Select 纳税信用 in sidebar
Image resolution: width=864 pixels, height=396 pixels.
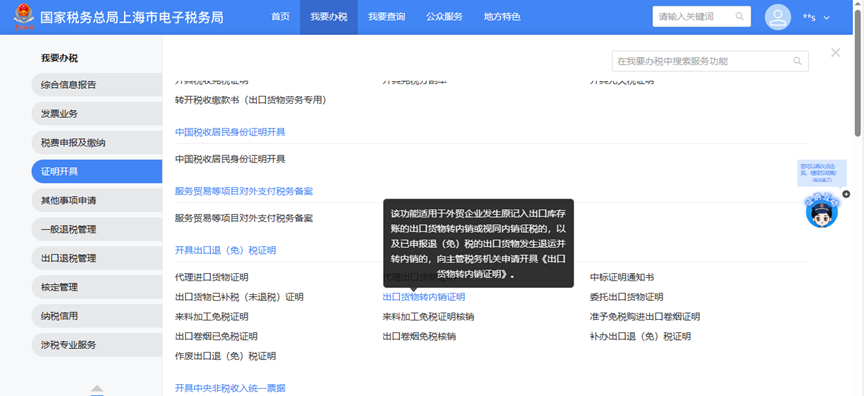tap(97, 316)
